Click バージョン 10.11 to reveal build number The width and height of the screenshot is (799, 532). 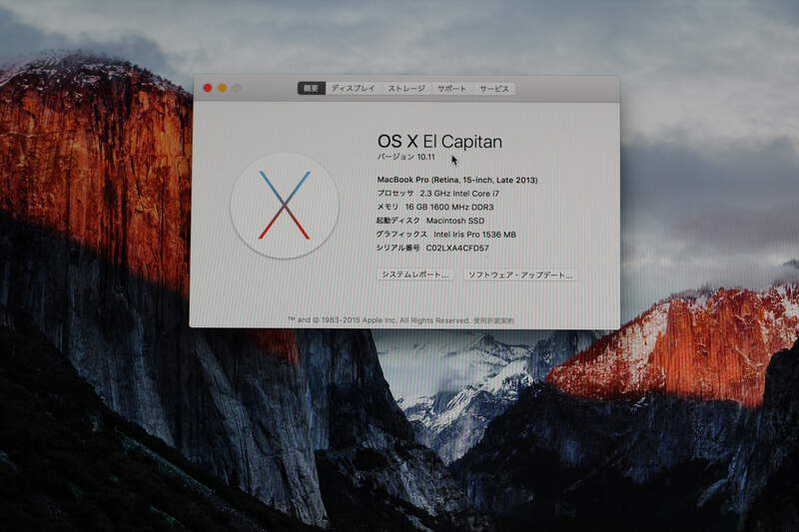coord(405,158)
